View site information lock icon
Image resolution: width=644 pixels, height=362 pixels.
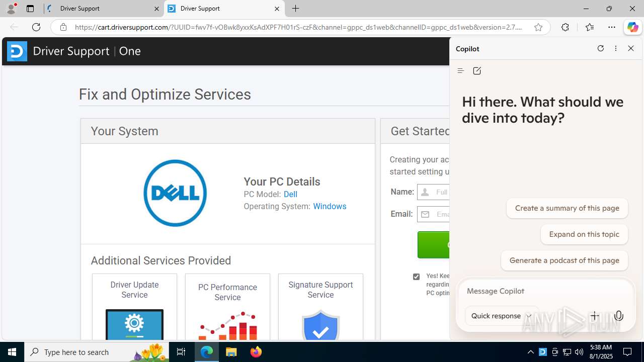pos(63,27)
